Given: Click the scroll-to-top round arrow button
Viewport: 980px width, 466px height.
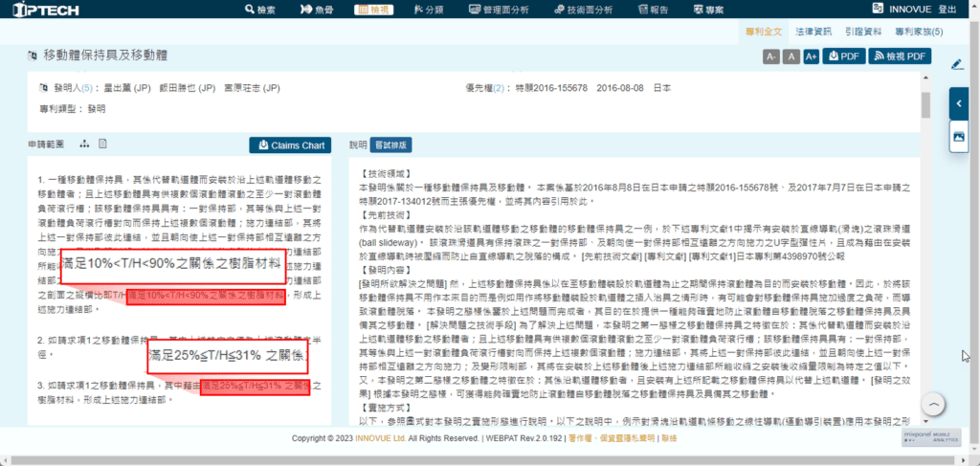Looking at the screenshot, I should click(934, 404).
